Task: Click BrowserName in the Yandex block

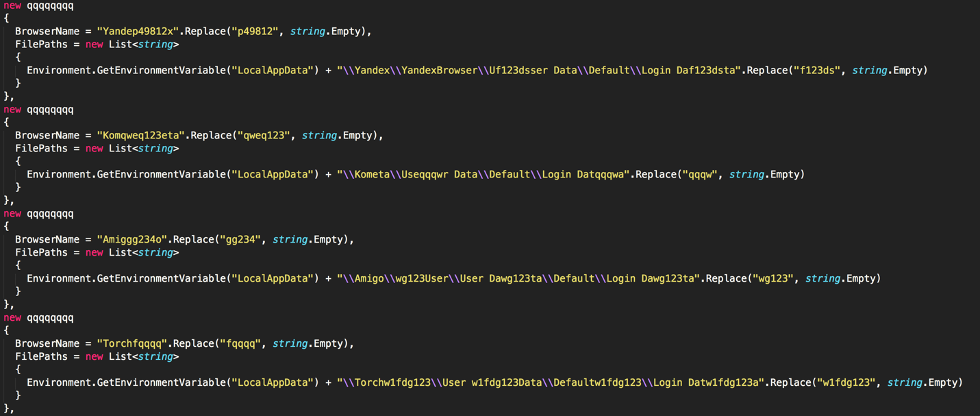Action: [47, 32]
